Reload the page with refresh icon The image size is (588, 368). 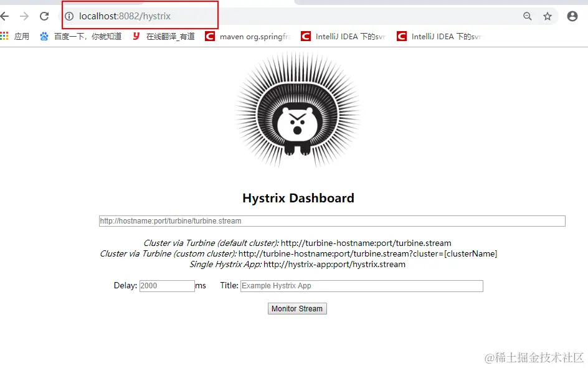pyautogui.click(x=44, y=16)
